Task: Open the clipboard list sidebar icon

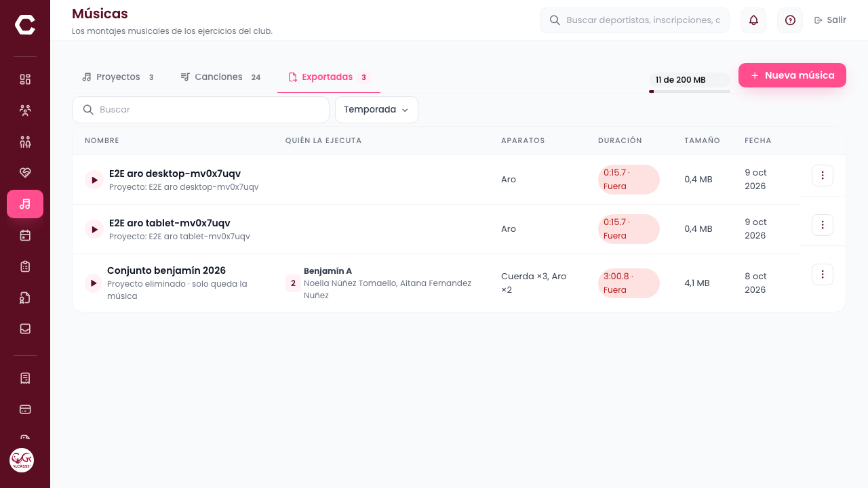Action: (x=25, y=266)
